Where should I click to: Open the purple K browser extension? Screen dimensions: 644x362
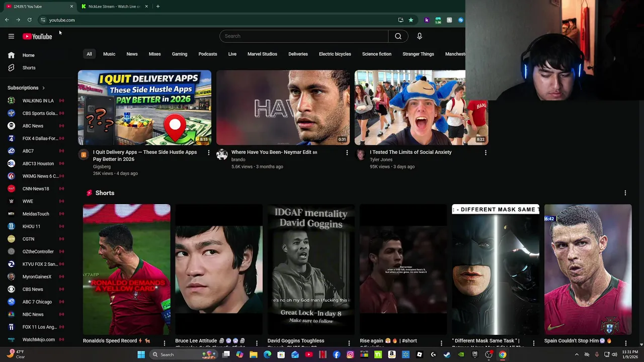click(427, 20)
